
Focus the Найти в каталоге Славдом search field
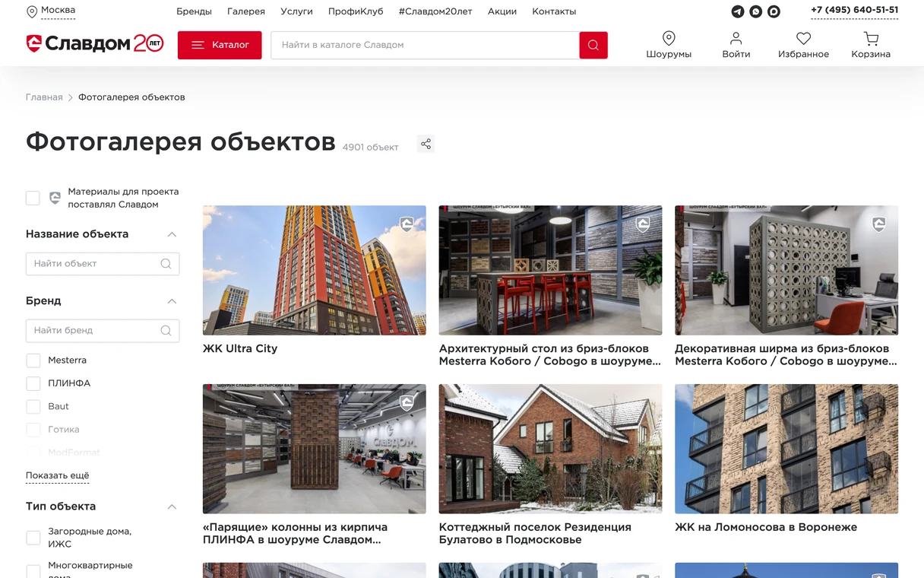[426, 45]
